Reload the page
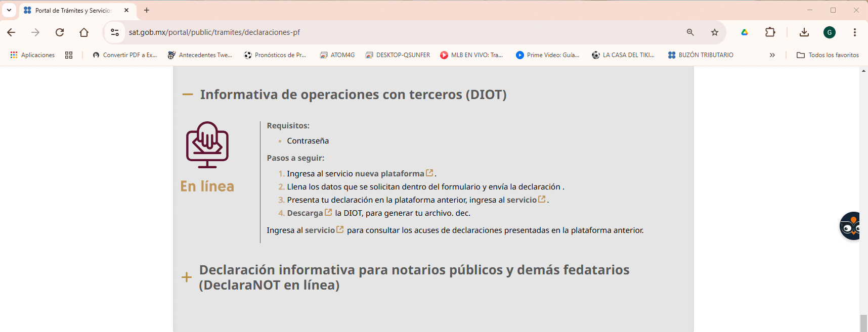This screenshot has height=332, width=868. point(60,32)
